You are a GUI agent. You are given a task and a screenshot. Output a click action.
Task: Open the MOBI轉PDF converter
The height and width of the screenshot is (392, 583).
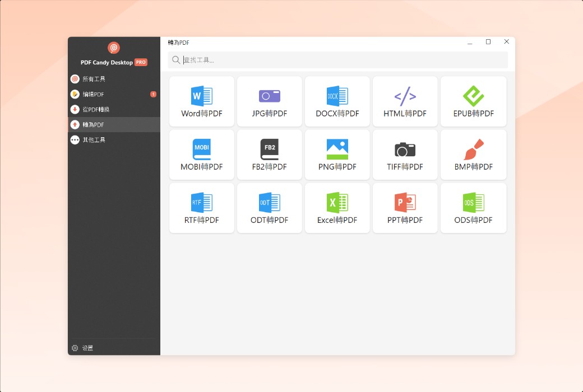point(201,155)
